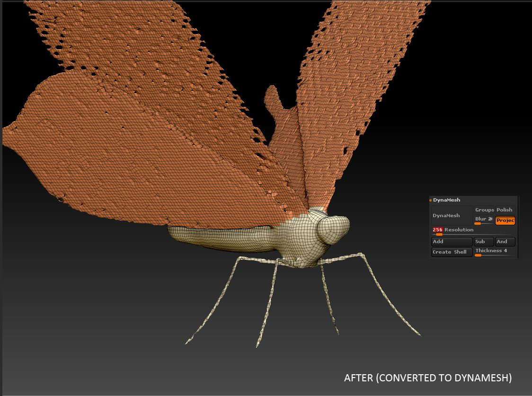This screenshot has height=396, width=532.
Task: Click the red 256 Resolution value field
Action: tap(437, 230)
